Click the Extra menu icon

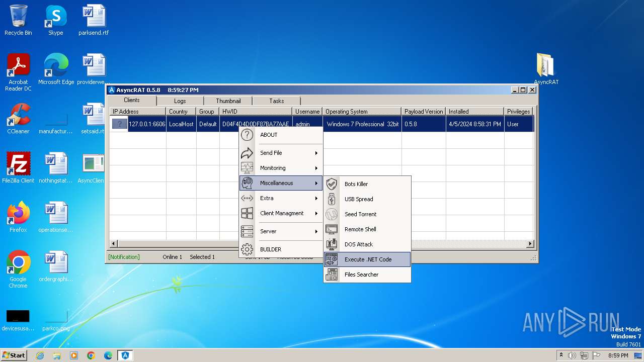point(247,198)
